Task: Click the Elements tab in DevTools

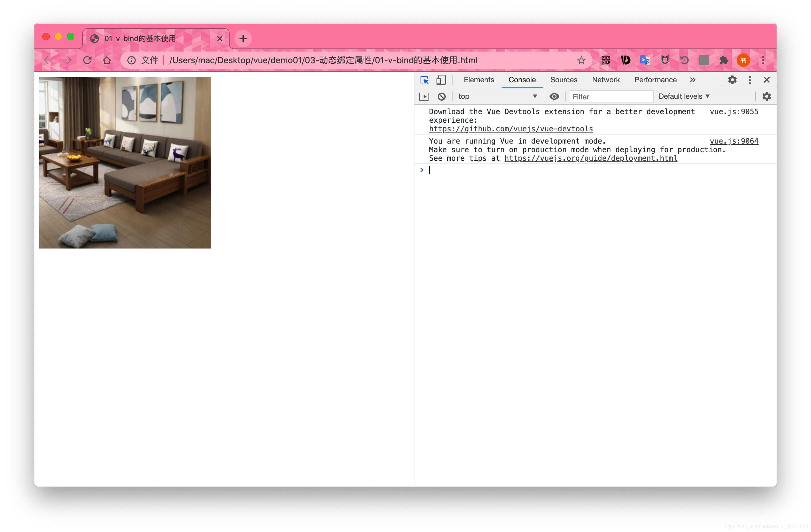Action: [x=478, y=79]
